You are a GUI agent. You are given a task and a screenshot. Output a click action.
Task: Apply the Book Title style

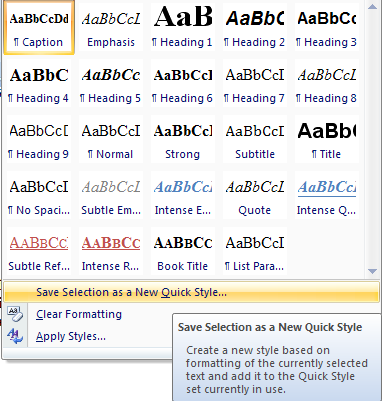[x=183, y=251]
